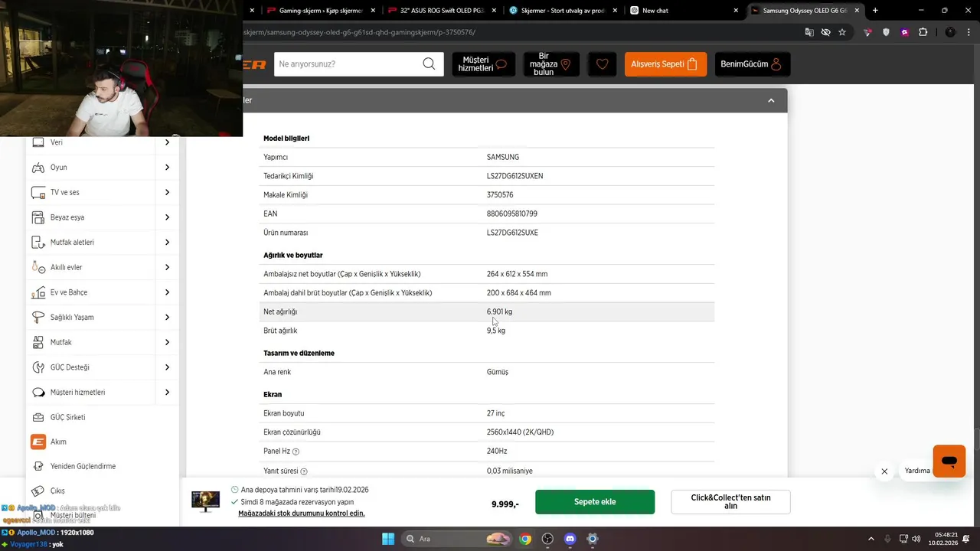Click the Google Translate icon in address bar
The width and height of the screenshot is (980, 551).
point(809,32)
